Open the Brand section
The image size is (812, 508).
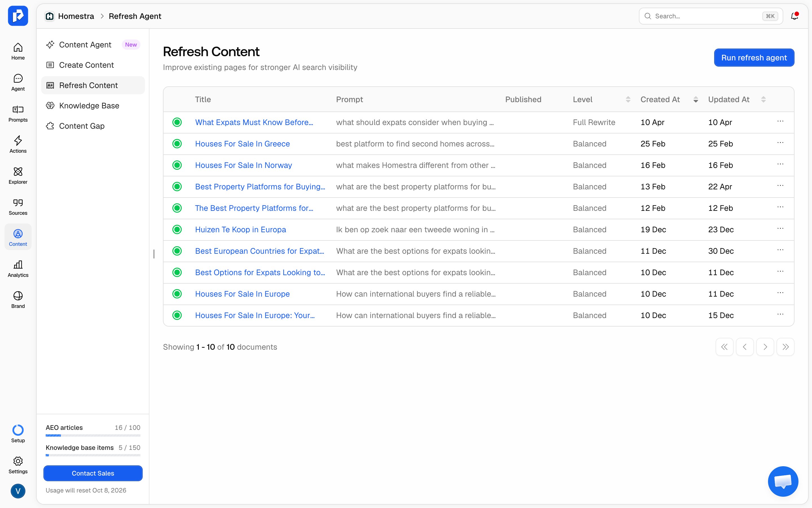18,300
